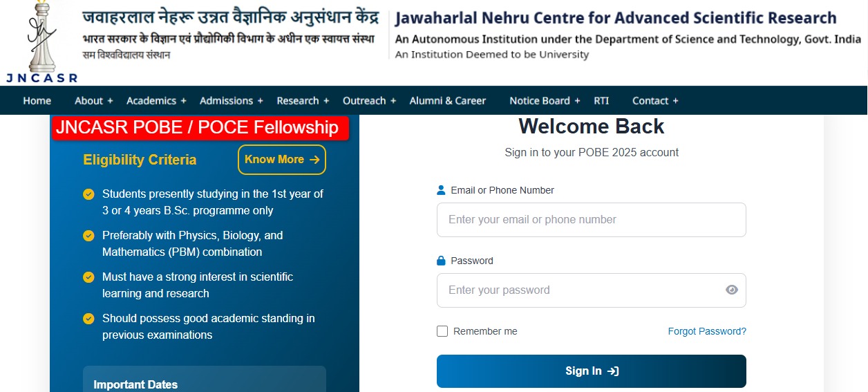Focus the email or phone number field
Screen dimensions: 868x392
click(591, 220)
